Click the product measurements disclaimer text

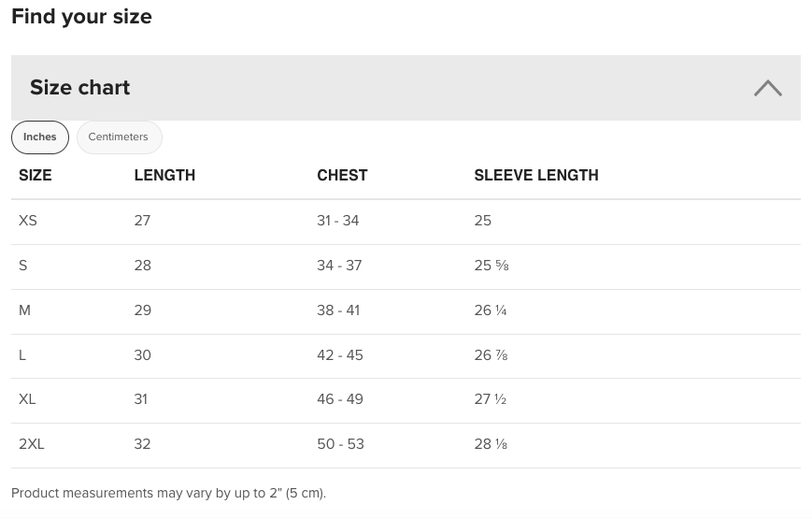click(168, 493)
